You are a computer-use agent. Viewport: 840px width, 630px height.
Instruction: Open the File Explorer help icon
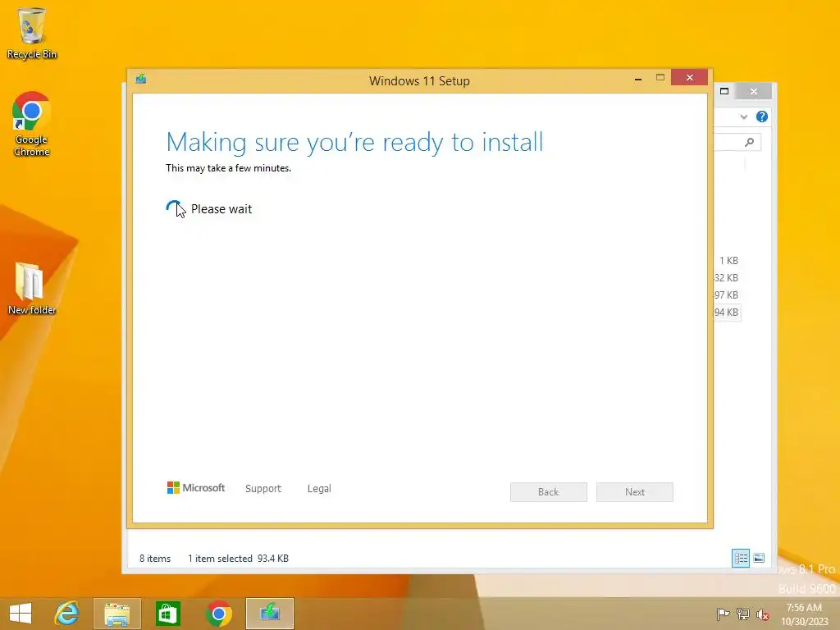tap(762, 116)
